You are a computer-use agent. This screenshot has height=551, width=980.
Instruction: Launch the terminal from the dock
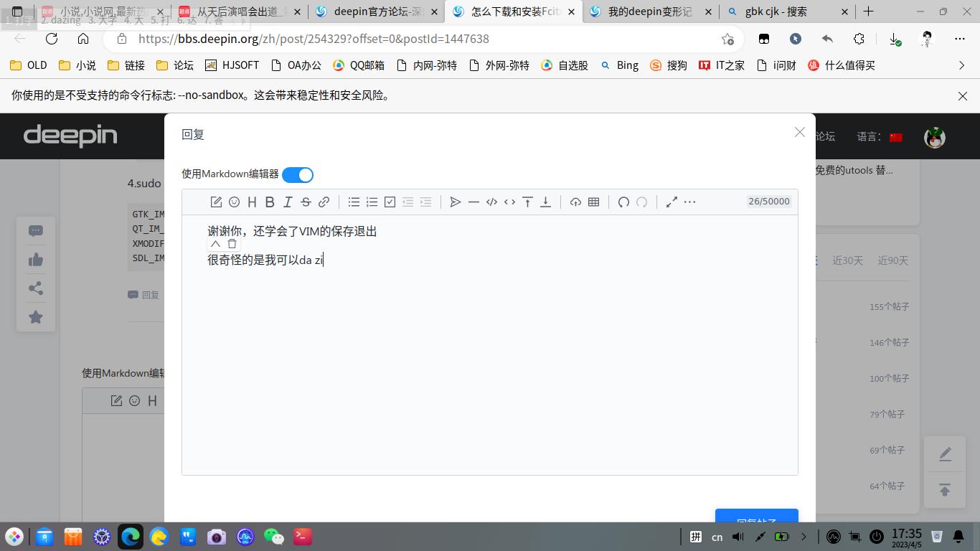coord(303,537)
